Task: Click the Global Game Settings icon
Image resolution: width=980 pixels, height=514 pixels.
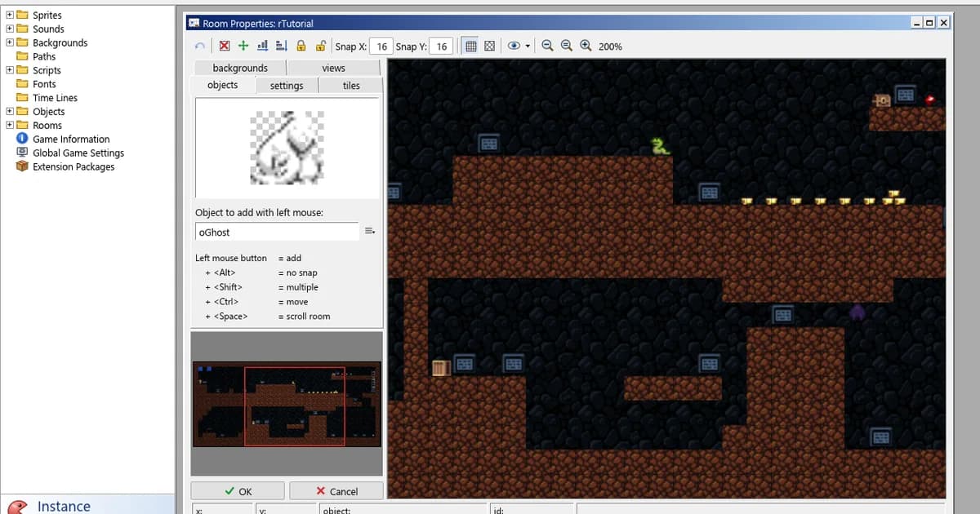Action: 22,153
